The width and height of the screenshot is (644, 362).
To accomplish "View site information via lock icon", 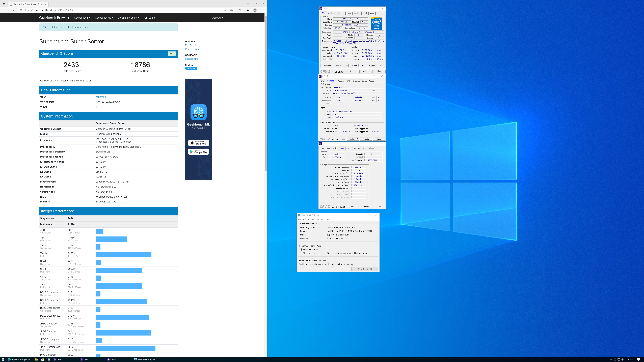I will pyautogui.click(x=21, y=10).
